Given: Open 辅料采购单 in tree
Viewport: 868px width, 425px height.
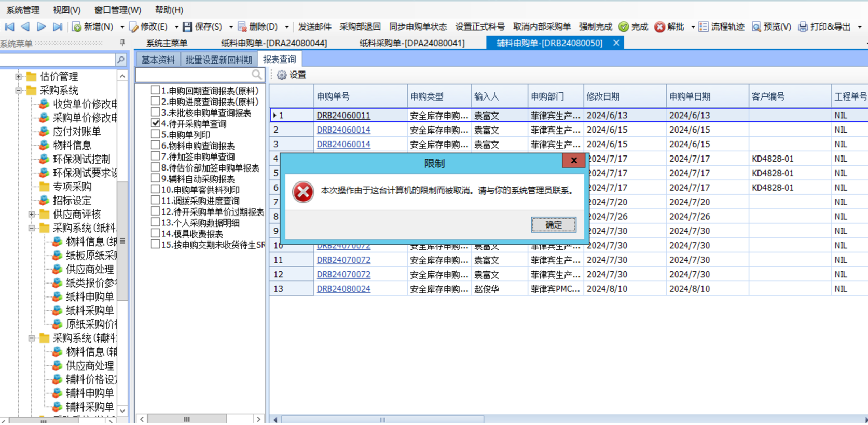Looking at the screenshot, I should click(90, 407).
